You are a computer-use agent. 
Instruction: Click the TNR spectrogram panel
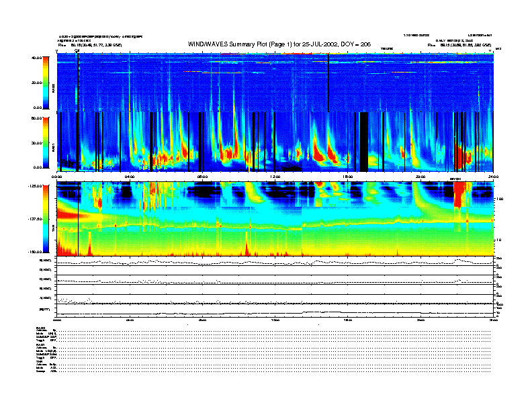[x=275, y=219]
